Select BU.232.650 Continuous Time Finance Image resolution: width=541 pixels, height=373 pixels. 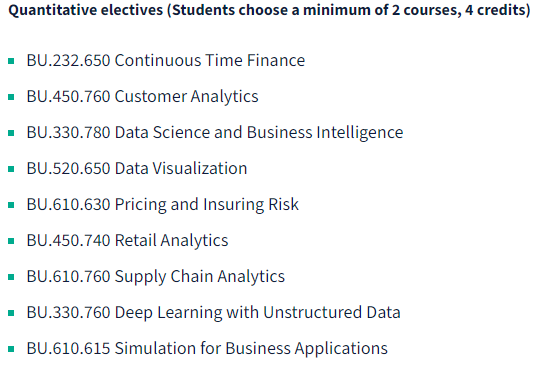click(166, 60)
